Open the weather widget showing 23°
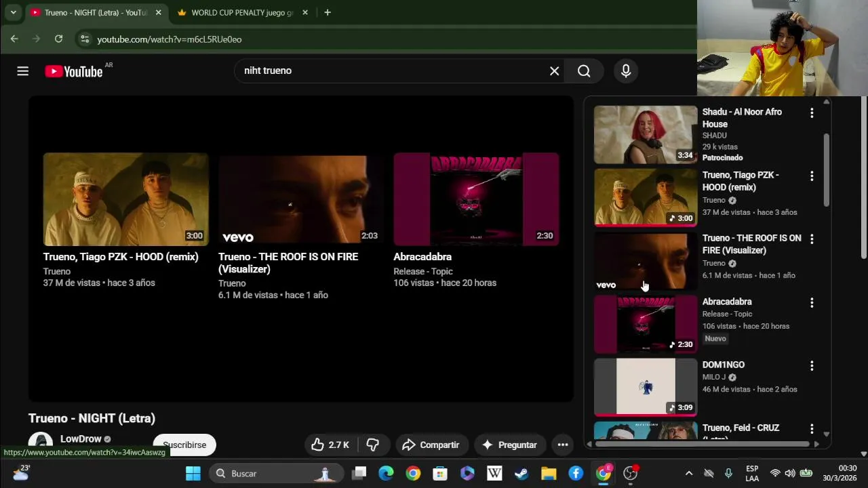868x488 pixels. pyautogui.click(x=21, y=472)
